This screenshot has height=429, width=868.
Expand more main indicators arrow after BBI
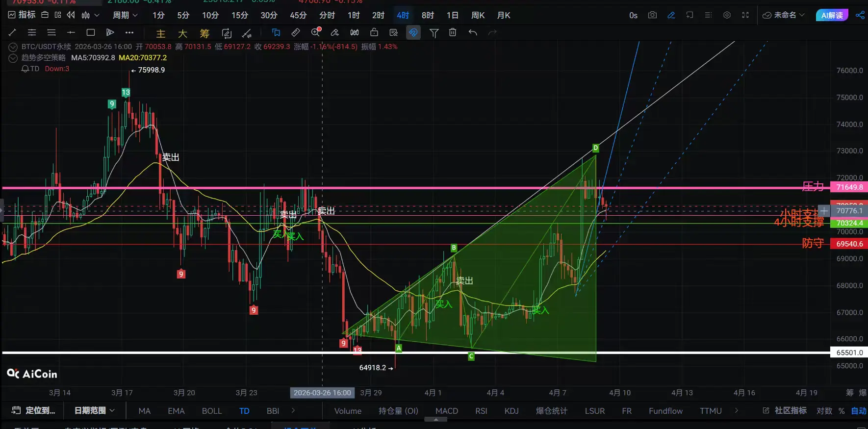(293, 410)
